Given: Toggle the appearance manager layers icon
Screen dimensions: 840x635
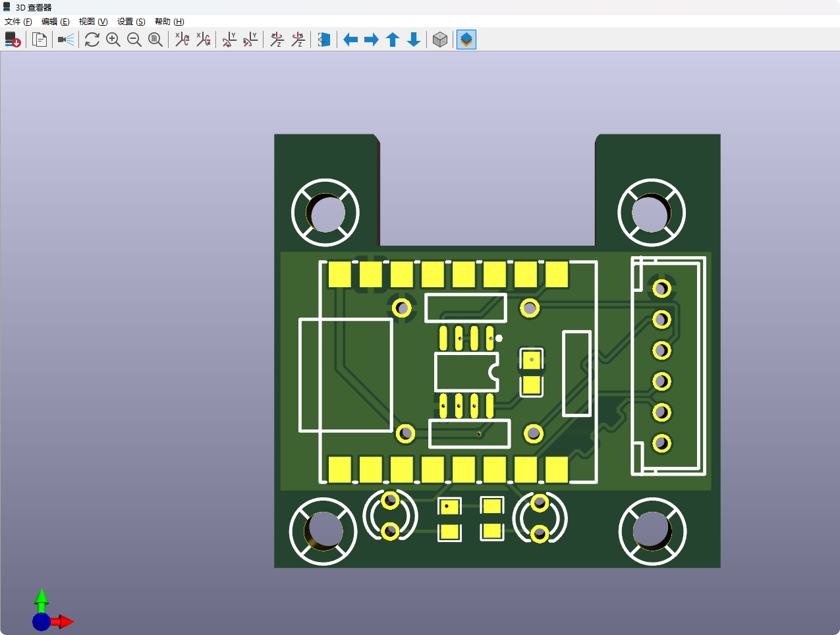Looking at the screenshot, I should tap(466, 40).
